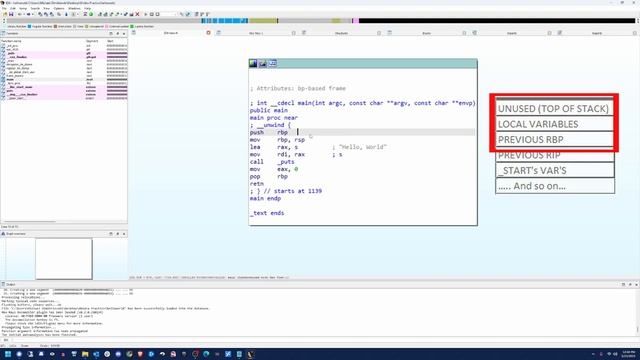Close the IDA View-A tab
The image size is (640, 360).
209,33
